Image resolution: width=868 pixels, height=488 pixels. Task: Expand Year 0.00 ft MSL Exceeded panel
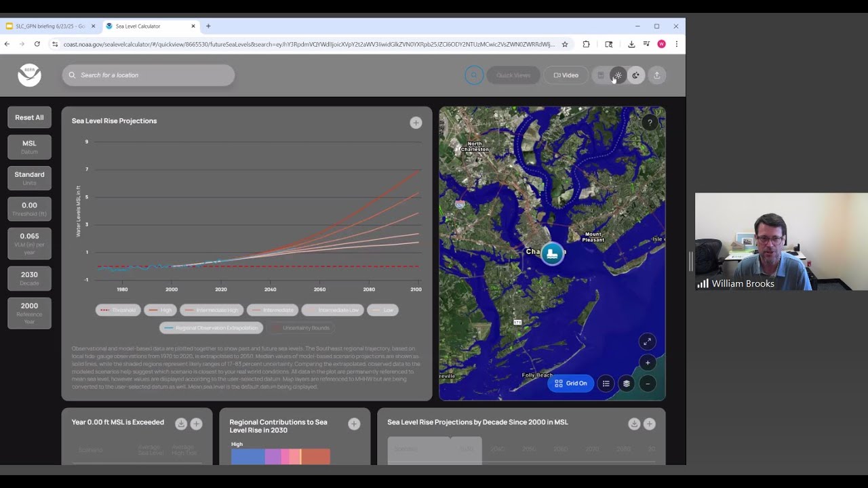click(196, 424)
